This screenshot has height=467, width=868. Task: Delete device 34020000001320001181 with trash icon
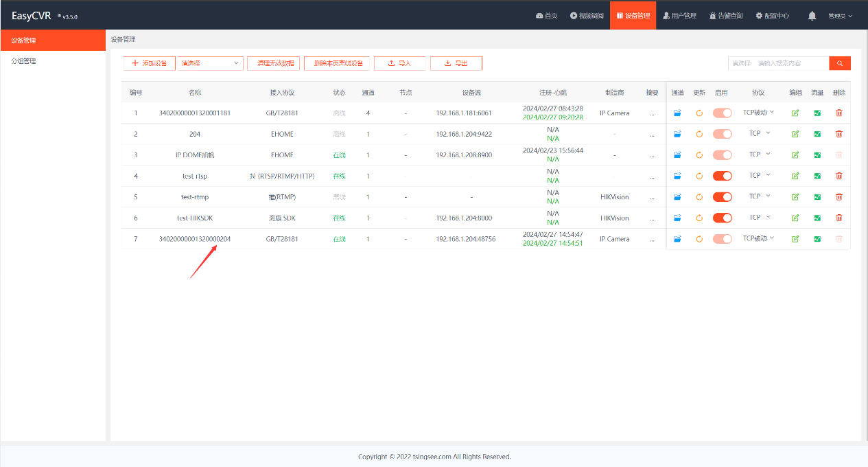click(x=838, y=113)
